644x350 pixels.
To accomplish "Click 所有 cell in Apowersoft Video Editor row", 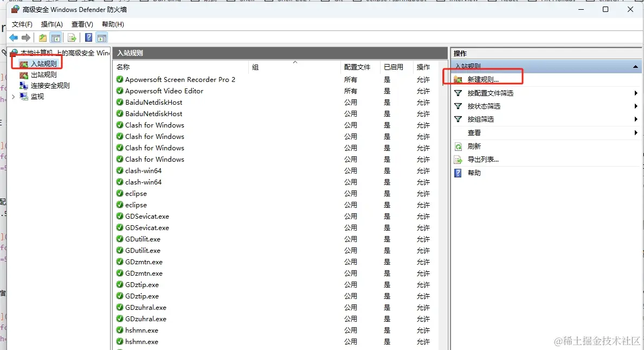I will 351,91.
